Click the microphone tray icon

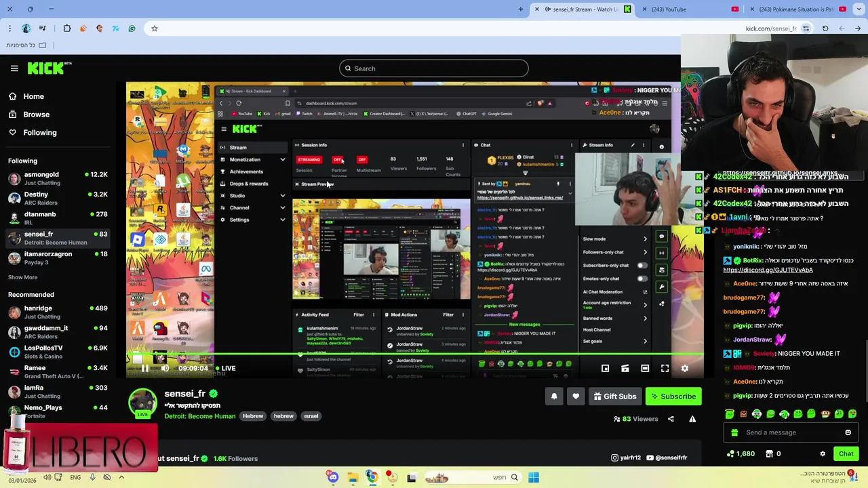point(92,477)
